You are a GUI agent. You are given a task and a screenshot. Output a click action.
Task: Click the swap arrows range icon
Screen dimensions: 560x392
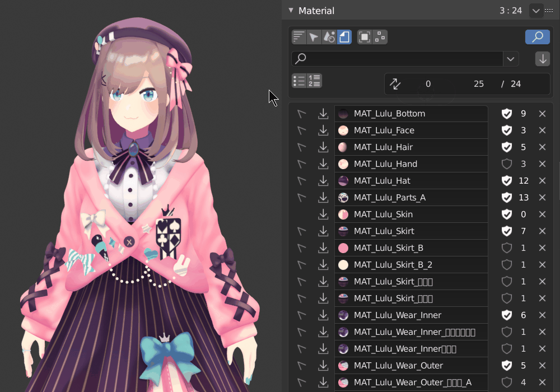395,84
